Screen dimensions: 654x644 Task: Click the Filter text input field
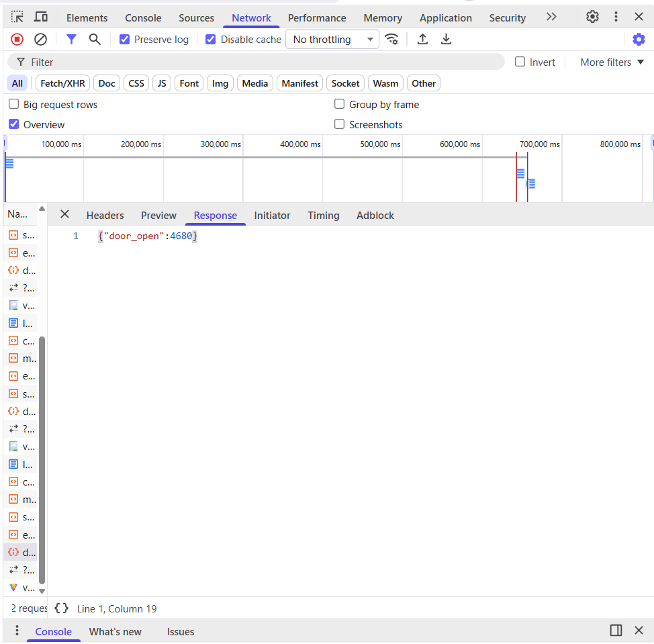[262, 62]
